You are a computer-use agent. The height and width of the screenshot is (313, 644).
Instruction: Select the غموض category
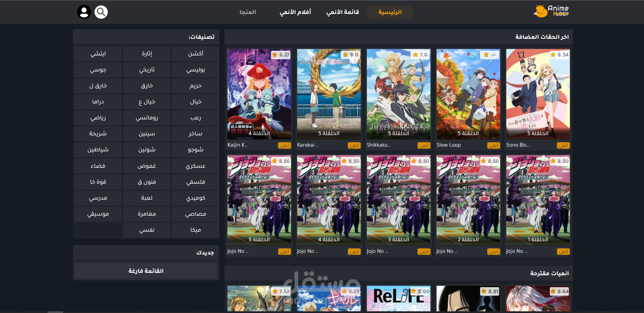point(147,166)
